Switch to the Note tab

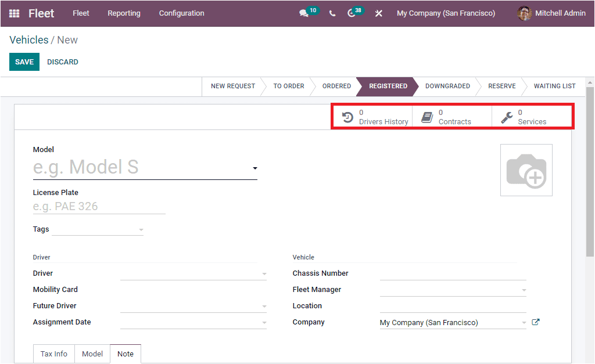pyautogui.click(x=125, y=353)
